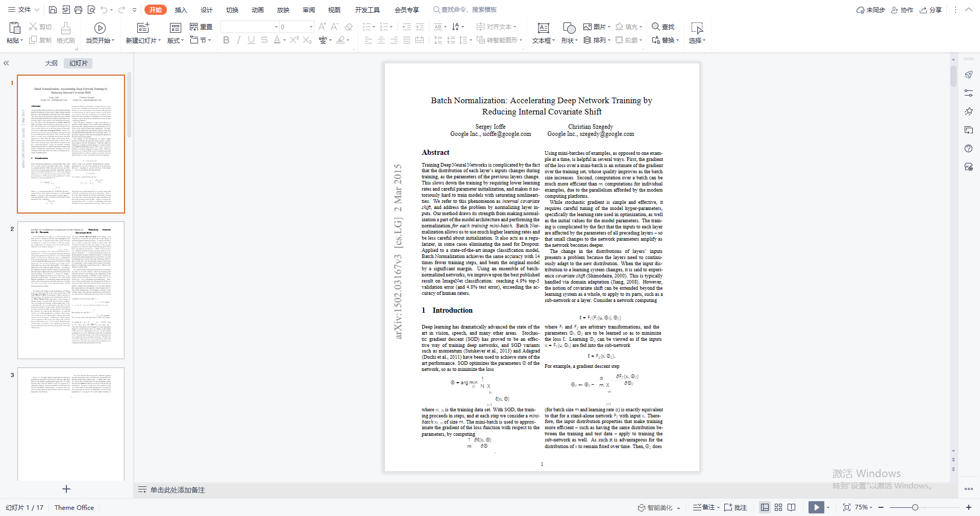Toggle Bold formatting
This screenshot has width=980, height=516.
[226, 40]
